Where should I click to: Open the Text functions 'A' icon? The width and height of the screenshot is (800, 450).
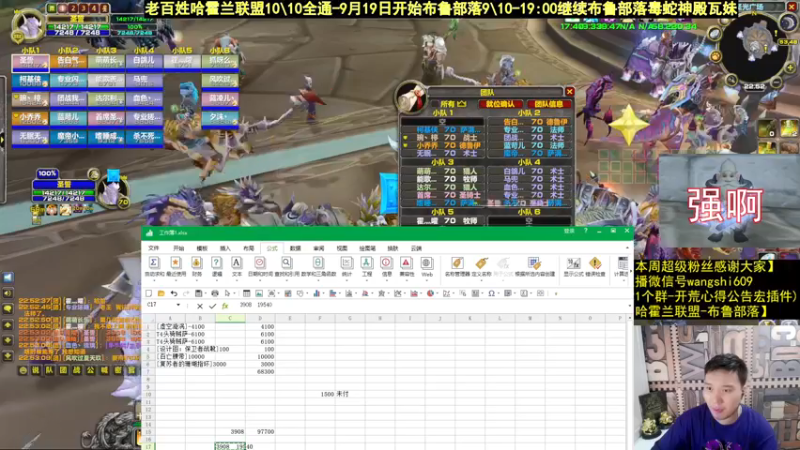(x=236, y=263)
